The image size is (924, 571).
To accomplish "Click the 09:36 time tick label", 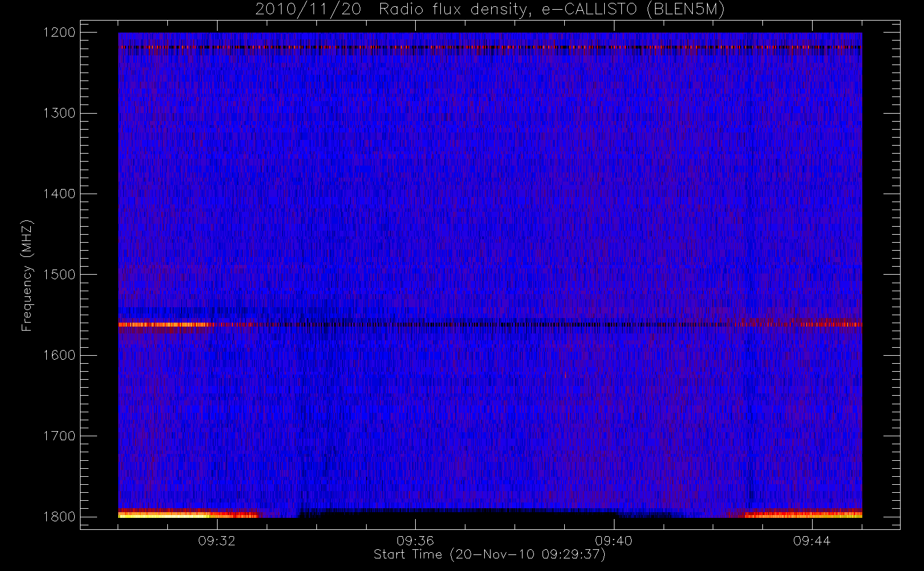I will coord(415,541).
